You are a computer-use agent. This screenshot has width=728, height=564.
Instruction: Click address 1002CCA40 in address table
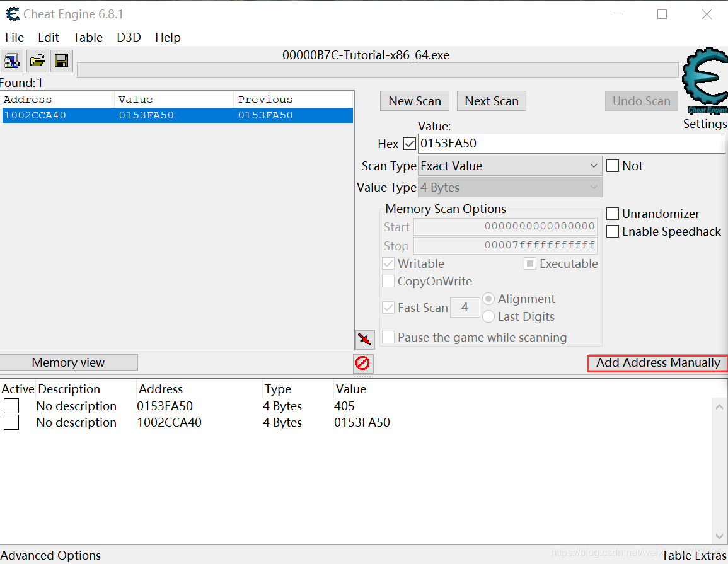point(170,422)
